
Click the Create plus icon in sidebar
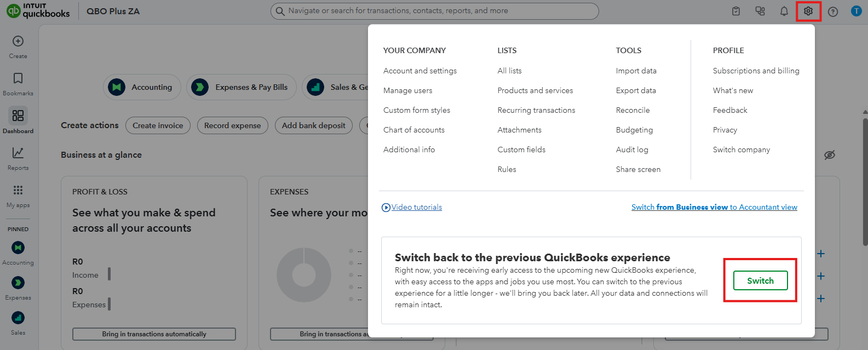(18, 42)
